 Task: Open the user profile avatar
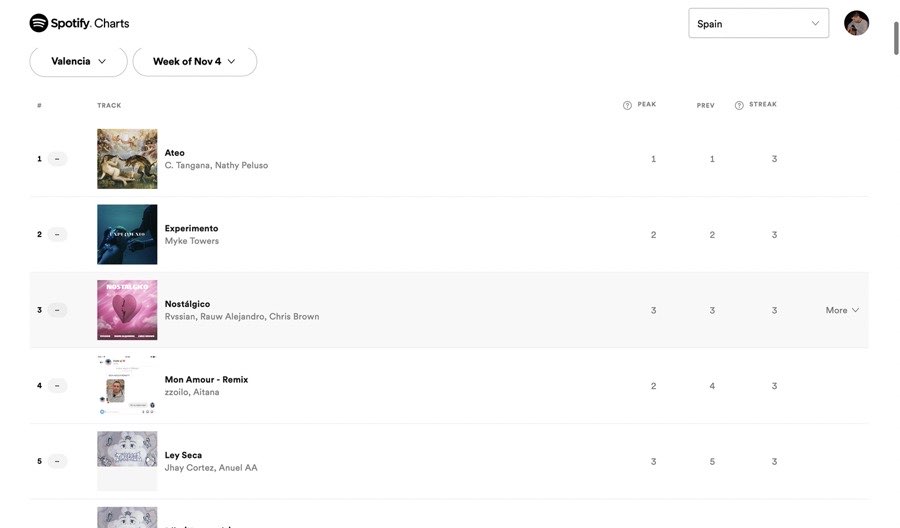coord(856,23)
